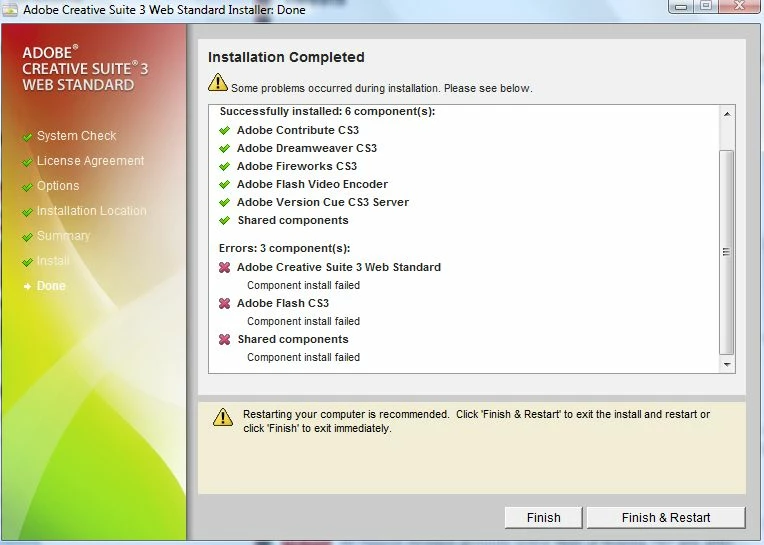The height and width of the screenshot is (545, 764).
Task: Minimize the installer window
Action: 681,6
